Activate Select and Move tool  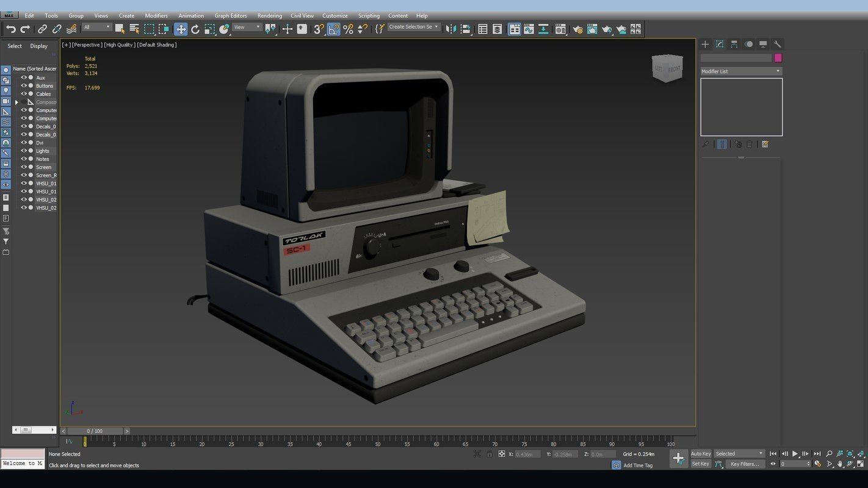tap(181, 29)
